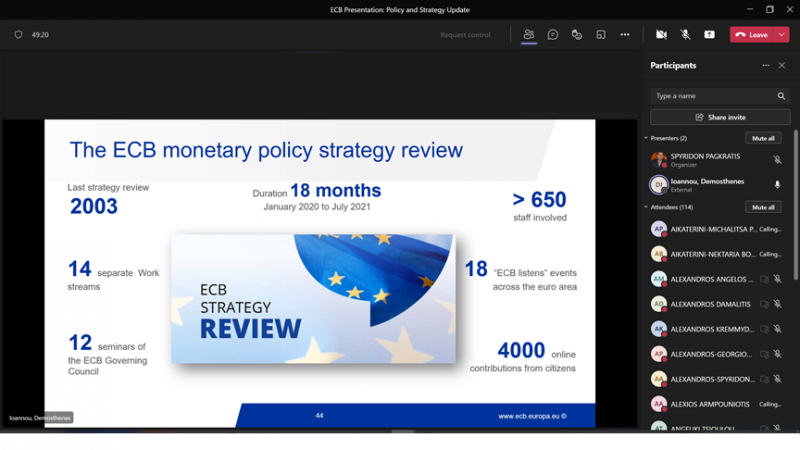800x450 pixels.
Task: Open the Participants panel icon in the toolbar
Action: [x=529, y=35]
